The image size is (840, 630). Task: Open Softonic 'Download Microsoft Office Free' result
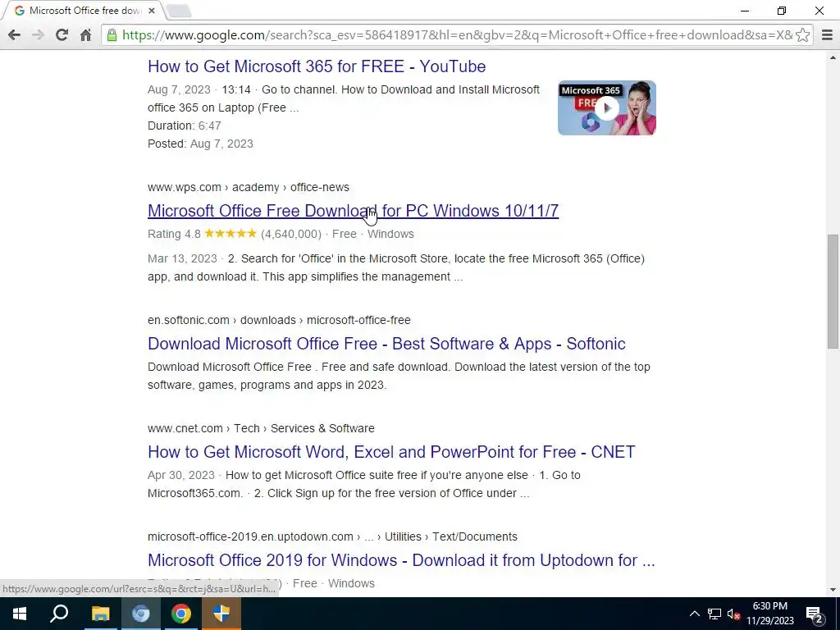386,344
